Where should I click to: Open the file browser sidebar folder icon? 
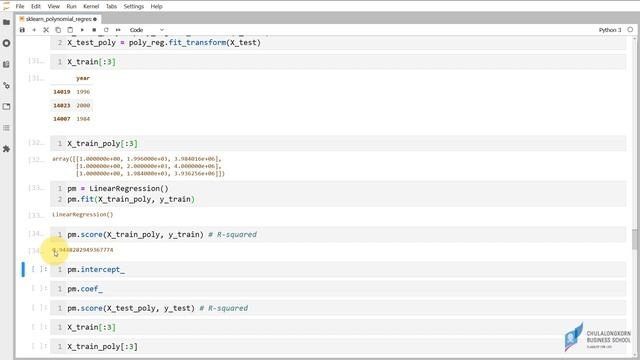click(x=7, y=22)
